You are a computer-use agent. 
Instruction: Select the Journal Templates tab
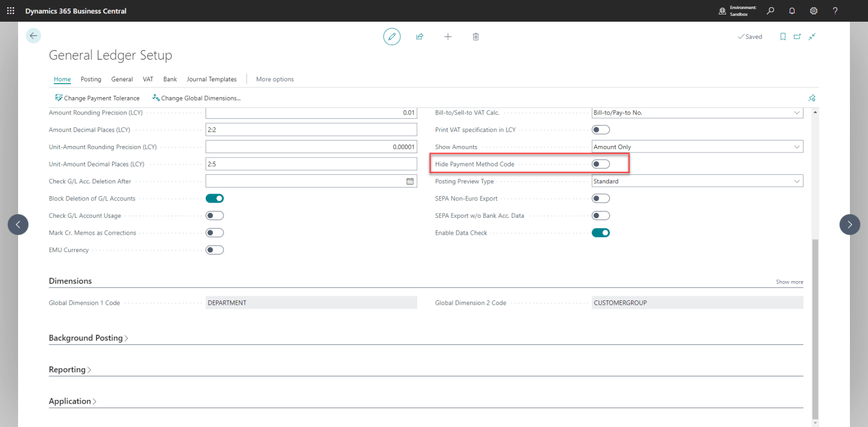tap(212, 79)
